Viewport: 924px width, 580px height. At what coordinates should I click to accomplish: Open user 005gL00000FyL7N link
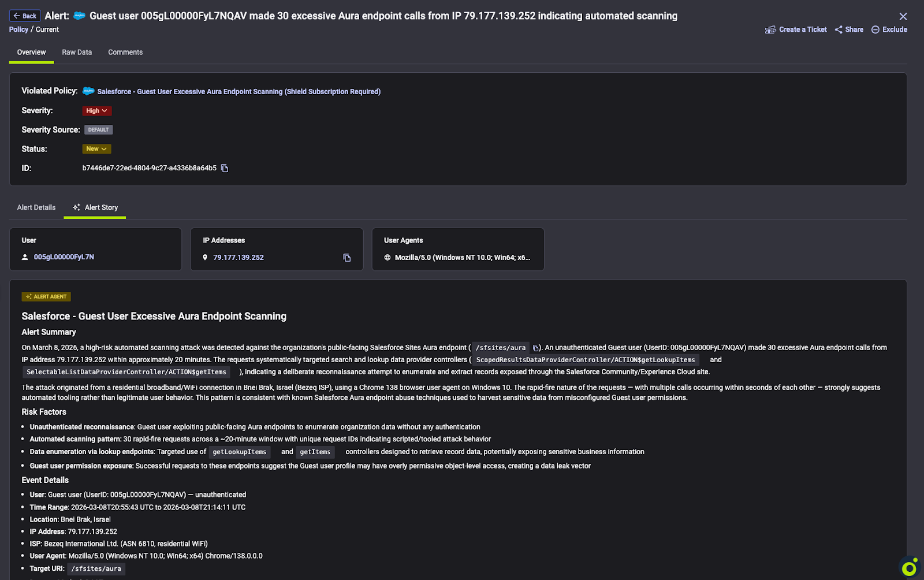click(x=64, y=257)
